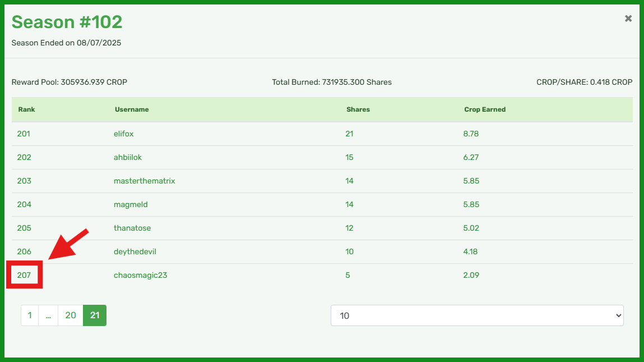This screenshot has height=362, width=644.
Task: Click the Shares column header
Action: (x=358, y=109)
